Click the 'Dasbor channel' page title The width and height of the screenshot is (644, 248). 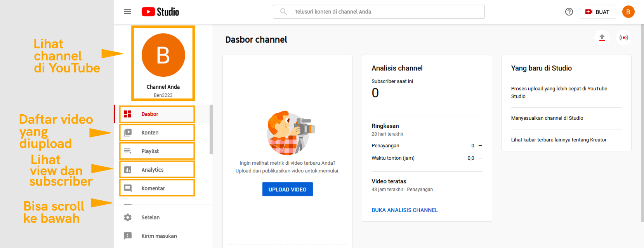tap(256, 40)
